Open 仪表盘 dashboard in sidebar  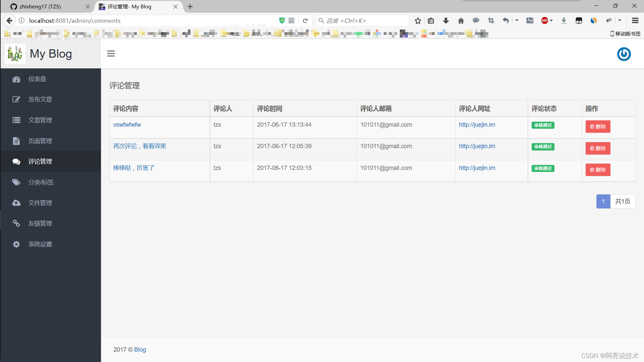click(x=37, y=79)
